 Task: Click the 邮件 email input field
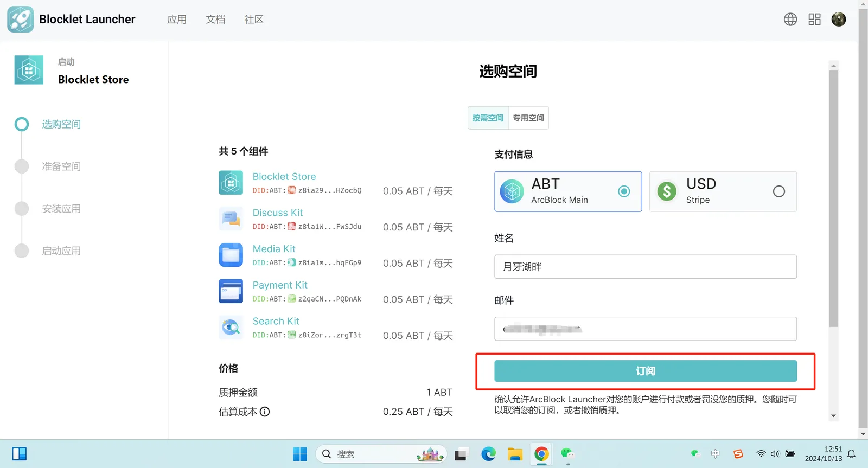point(646,329)
